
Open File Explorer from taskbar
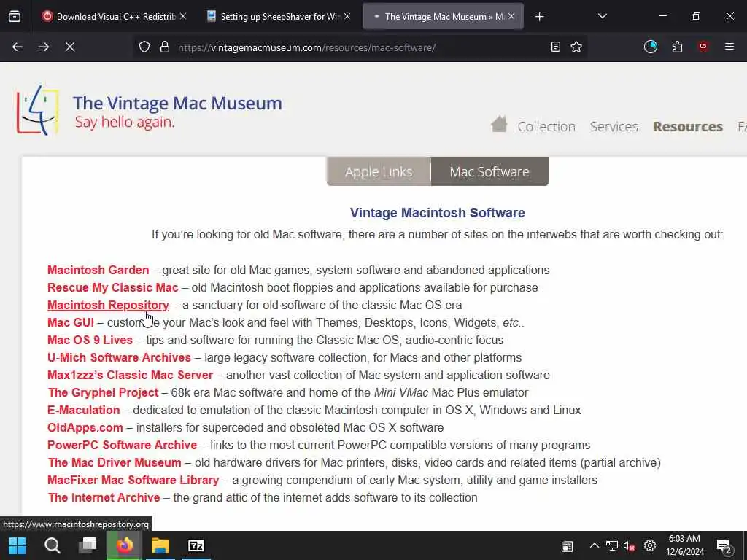[160, 545]
